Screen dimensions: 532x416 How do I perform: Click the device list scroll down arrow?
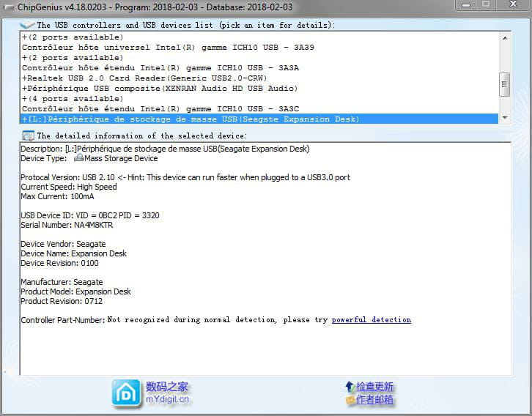pos(505,117)
